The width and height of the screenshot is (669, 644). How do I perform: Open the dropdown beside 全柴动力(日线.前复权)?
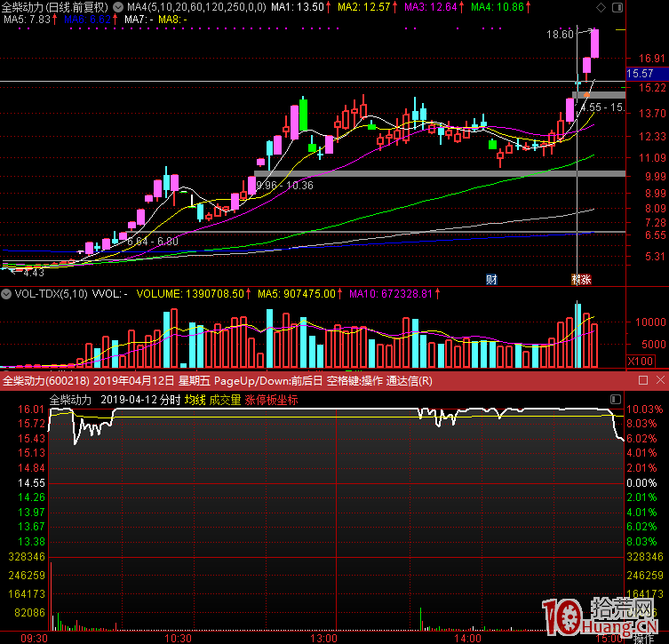(118, 7)
